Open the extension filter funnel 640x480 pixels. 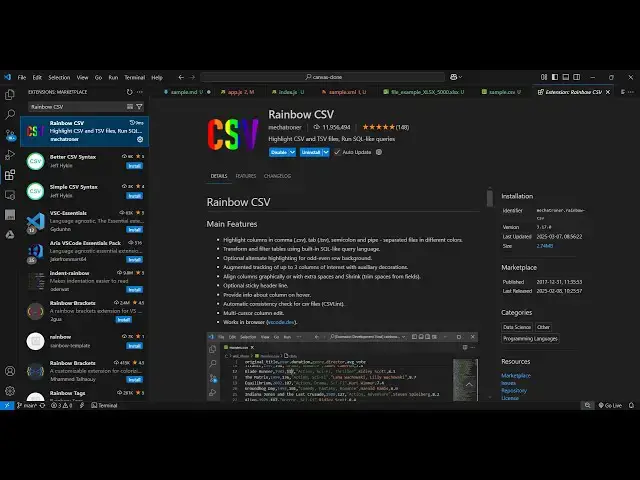[139, 107]
